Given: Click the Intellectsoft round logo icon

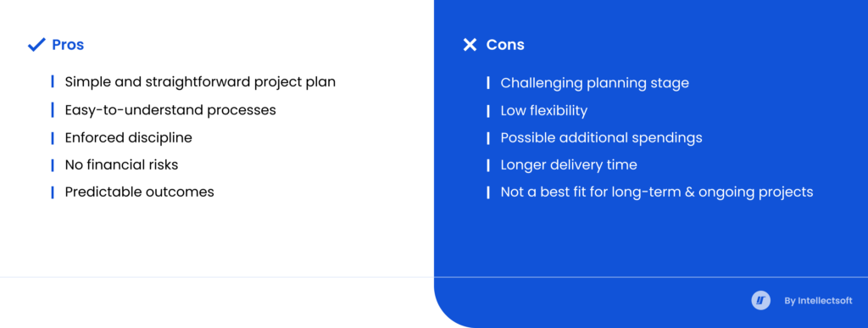Looking at the screenshot, I should [760, 301].
